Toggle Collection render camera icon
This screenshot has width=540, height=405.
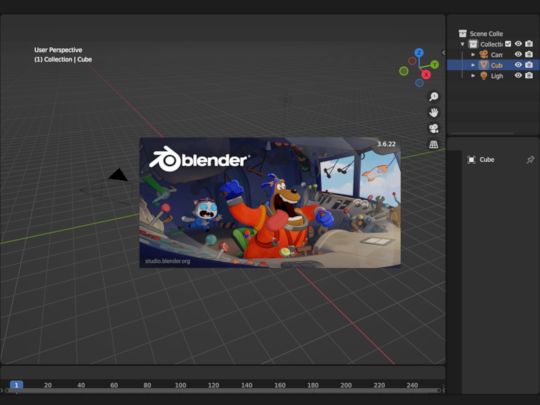pos(529,44)
